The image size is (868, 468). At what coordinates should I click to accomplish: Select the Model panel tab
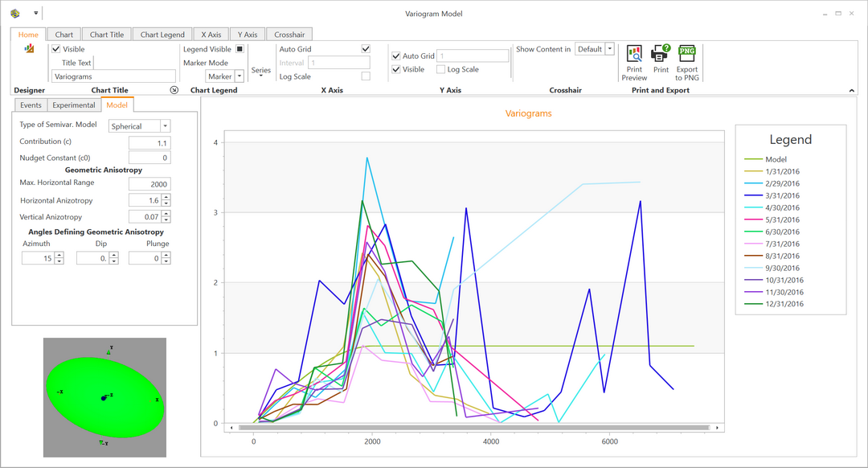[x=117, y=105]
